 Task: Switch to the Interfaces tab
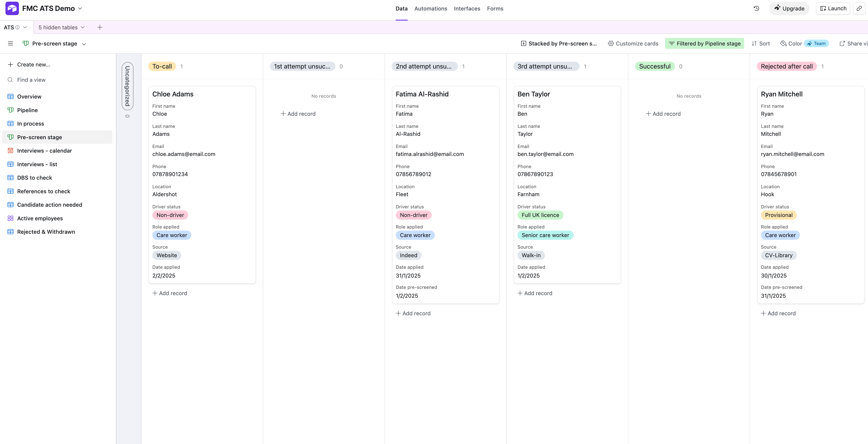(467, 8)
